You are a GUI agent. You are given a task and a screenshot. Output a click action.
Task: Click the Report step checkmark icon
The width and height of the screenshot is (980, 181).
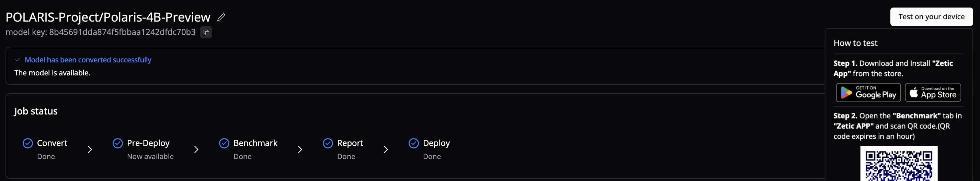(x=328, y=143)
